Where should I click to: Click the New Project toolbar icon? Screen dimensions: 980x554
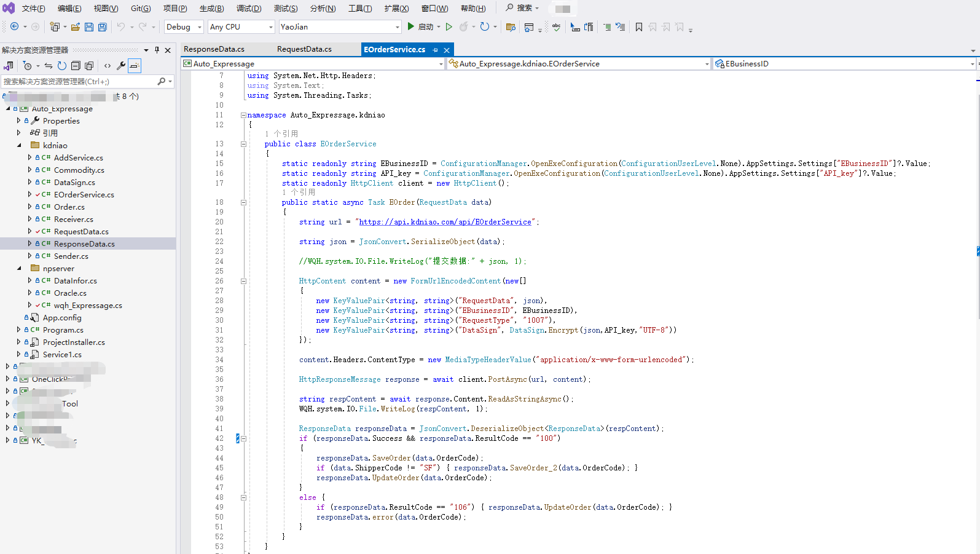click(x=55, y=27)
